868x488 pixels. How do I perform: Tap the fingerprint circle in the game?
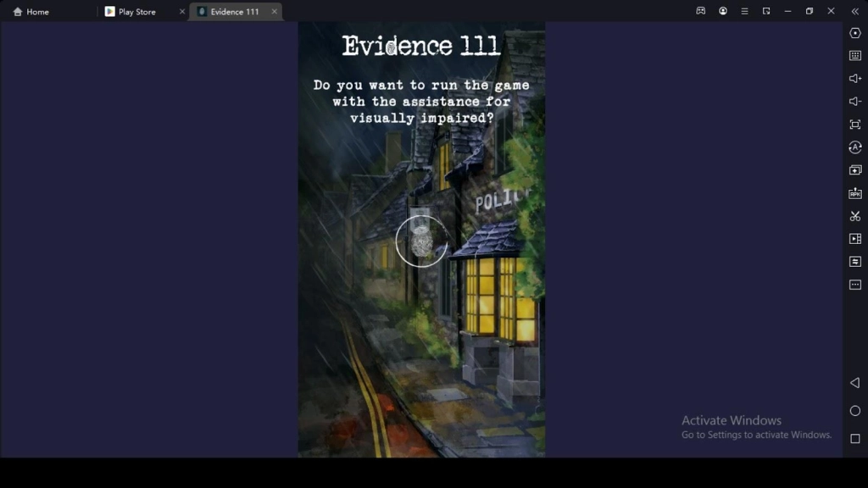pos(421,240)
